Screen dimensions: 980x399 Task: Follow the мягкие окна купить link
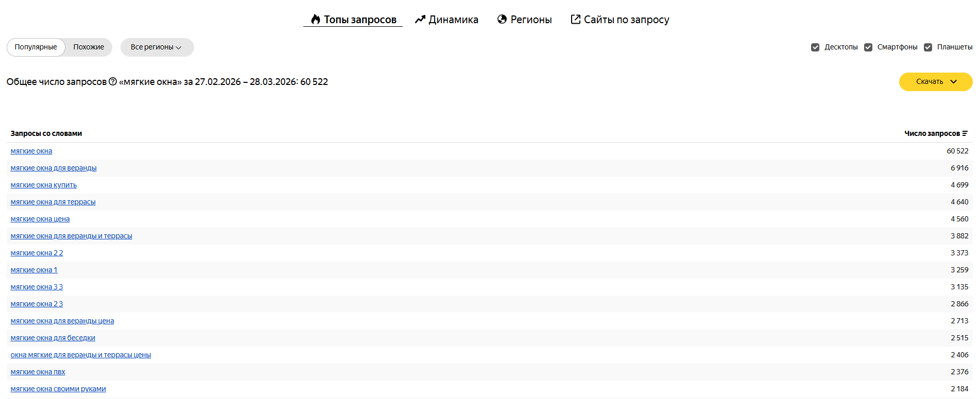pyautogui.click(x=44, y=185)
